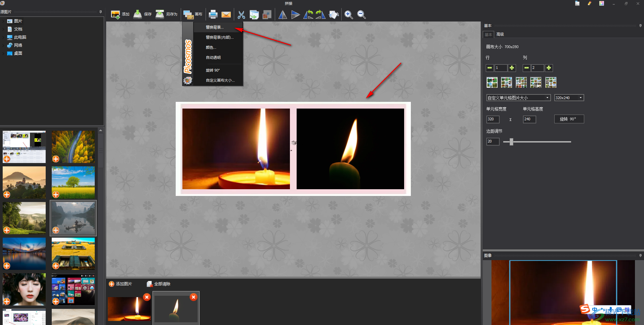Expand the 此电脑 tree node
Screen dimensions: 644x325
4,37
